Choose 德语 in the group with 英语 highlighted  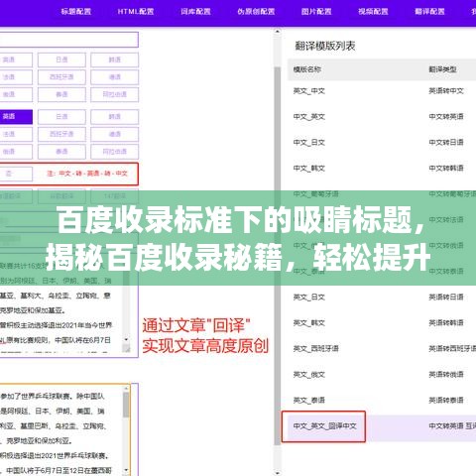[115, 134]
